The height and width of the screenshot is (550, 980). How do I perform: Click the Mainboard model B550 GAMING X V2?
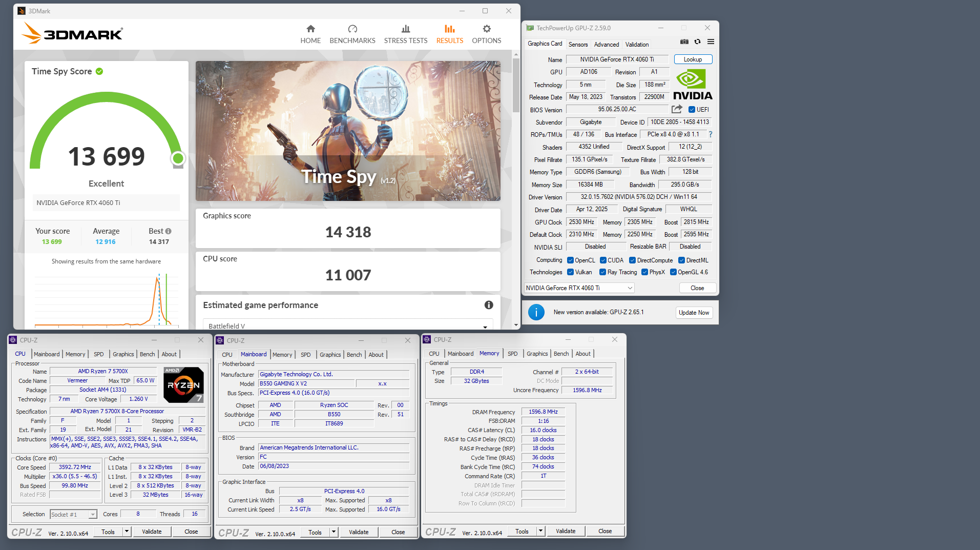point(306,383)
